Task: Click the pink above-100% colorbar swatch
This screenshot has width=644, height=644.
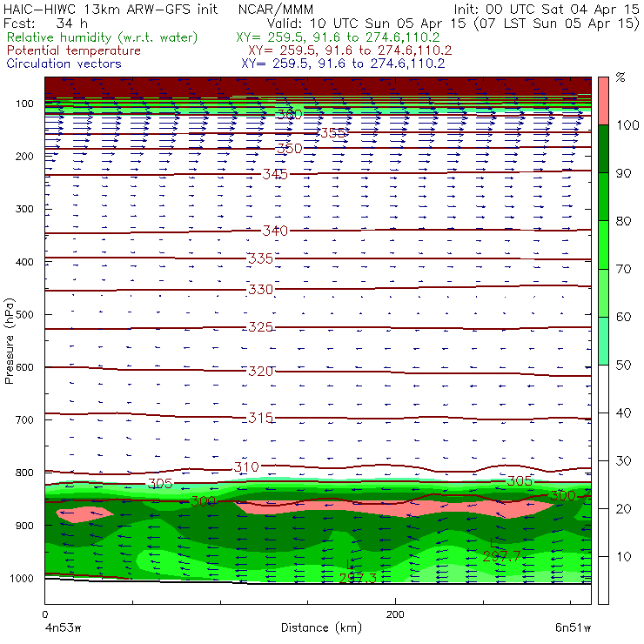Action: 603,101
